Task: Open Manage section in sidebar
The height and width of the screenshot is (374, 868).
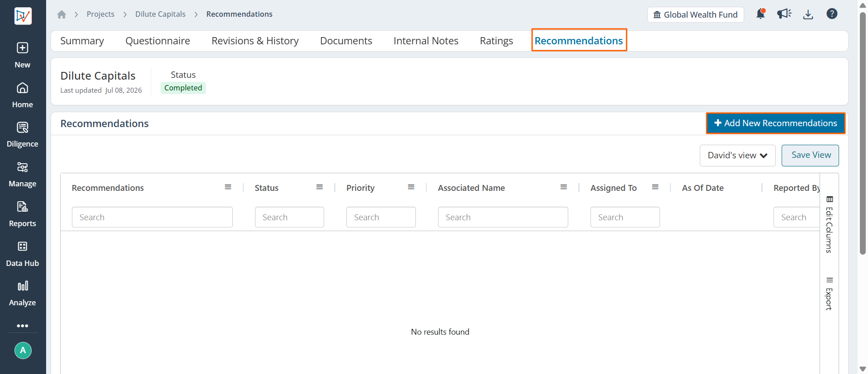Action: click(x=23, y=174)
